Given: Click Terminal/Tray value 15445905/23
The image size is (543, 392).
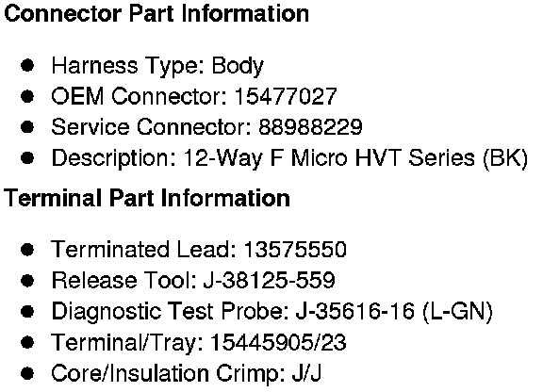Looking at the screenshot, I should click(278, 342).
